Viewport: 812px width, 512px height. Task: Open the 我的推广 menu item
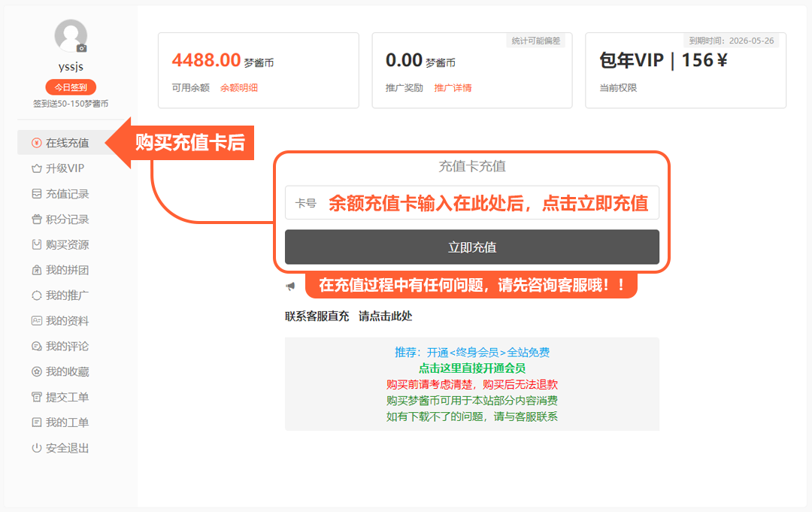(67, 295)
